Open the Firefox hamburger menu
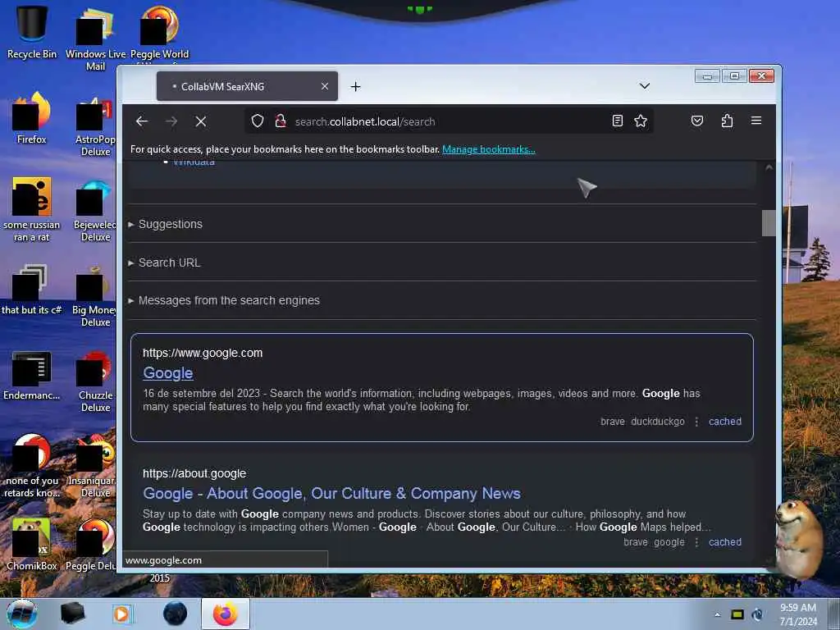 click(756, 121)
